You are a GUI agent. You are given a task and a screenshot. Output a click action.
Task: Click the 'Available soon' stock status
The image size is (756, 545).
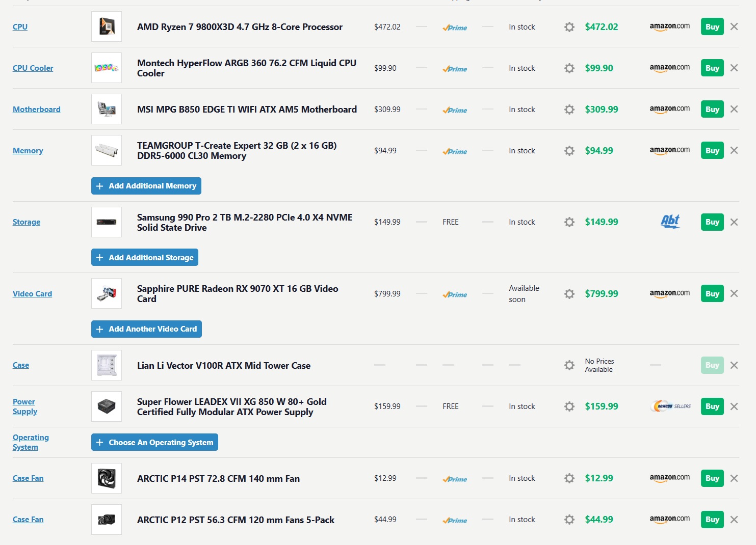click(x=524, y=294)
